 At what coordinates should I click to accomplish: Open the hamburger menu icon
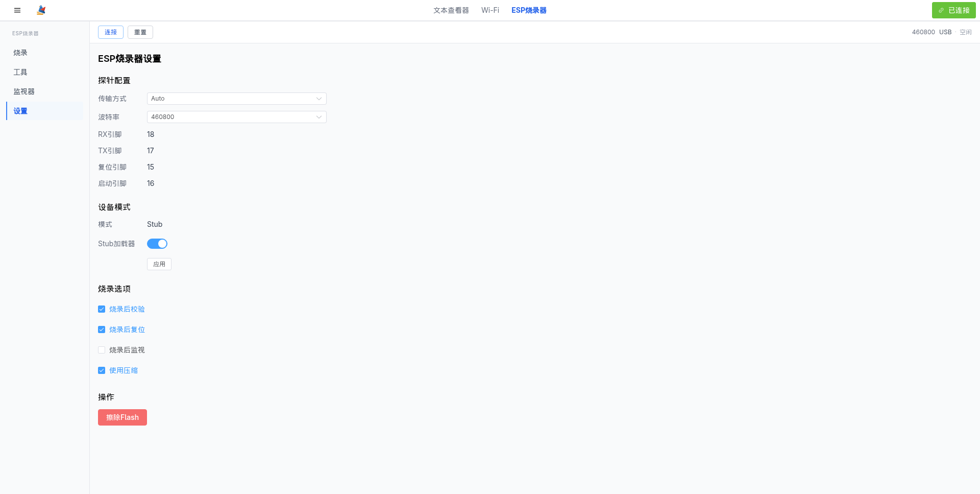(x=17, y=10)
